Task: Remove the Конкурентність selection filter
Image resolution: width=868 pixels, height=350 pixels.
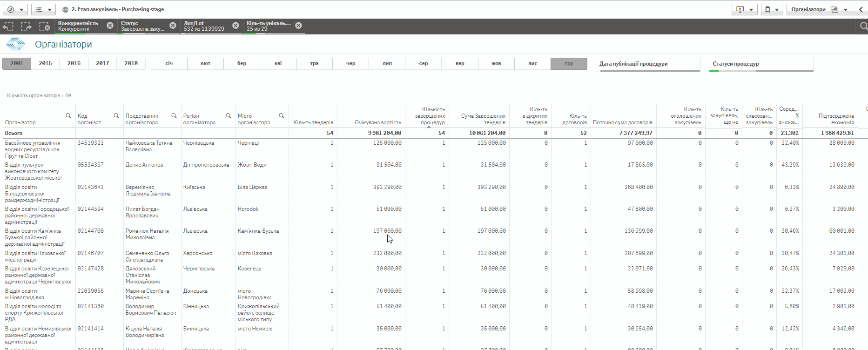Action: click(110, 26)
